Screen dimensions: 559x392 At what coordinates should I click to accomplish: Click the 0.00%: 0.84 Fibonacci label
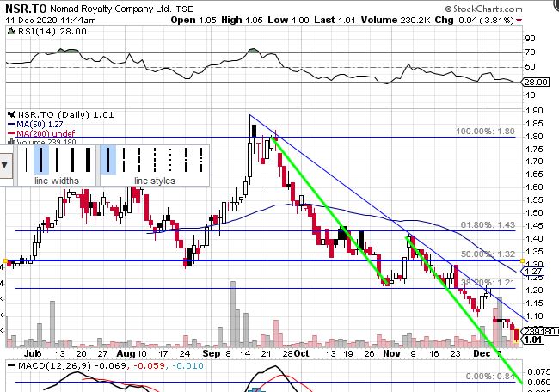point(490,377)
